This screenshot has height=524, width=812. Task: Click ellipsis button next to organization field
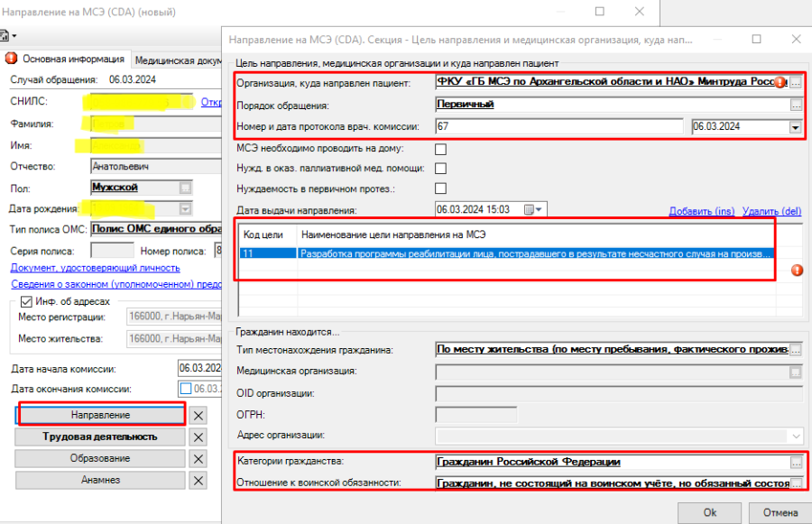click(795, 82)
